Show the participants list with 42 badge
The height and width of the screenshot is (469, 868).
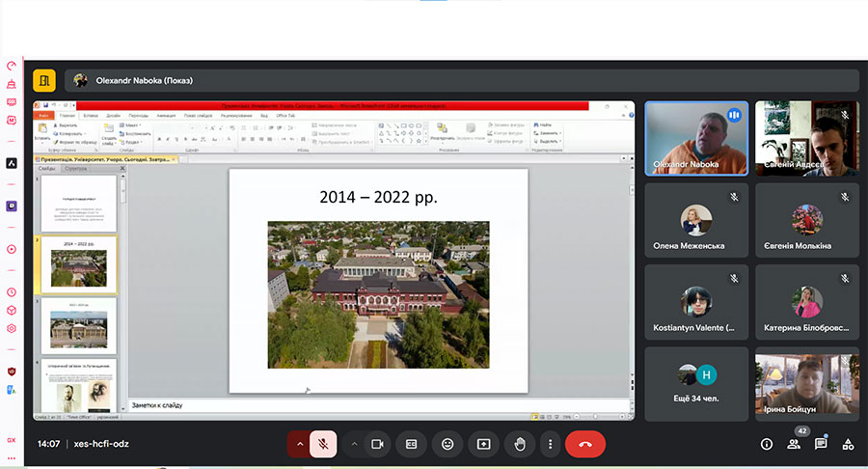coord(794,444)
